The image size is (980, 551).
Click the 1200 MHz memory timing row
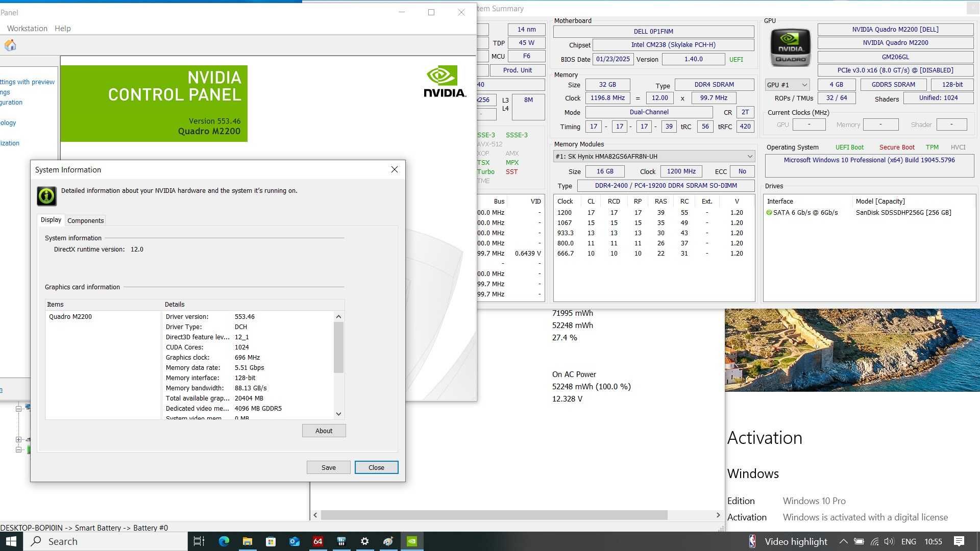pyautogui.click(x=653, y=213)
